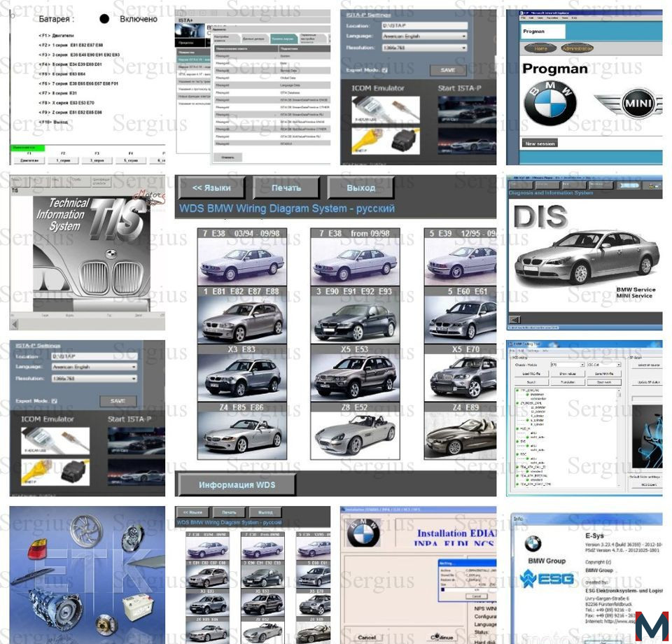Select the <F2> 1 серия menu entry
Image resolution: width=672 pixels, height=644 pixels.
[71, 45]
